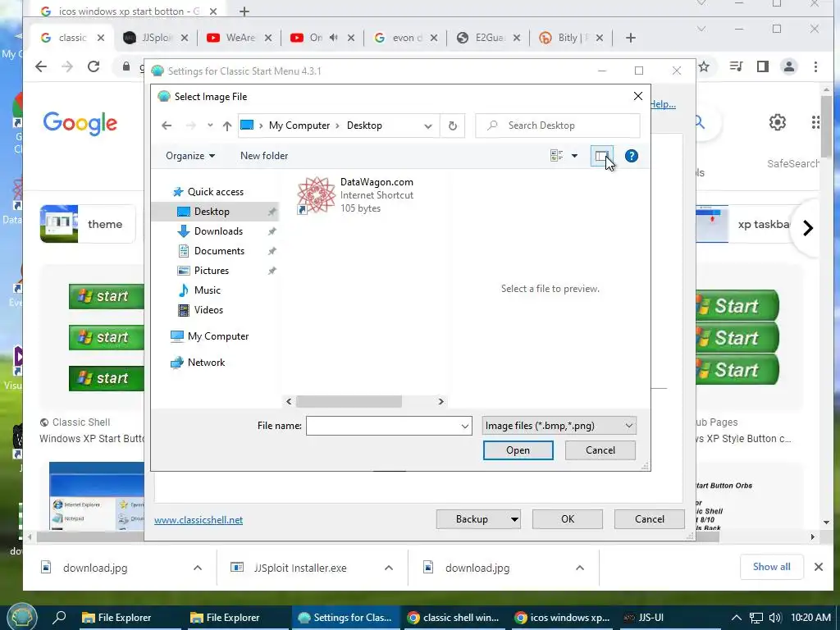Click the Search Desktop field
The height and width of the screenshot is (630, 840).
[558, 126]
